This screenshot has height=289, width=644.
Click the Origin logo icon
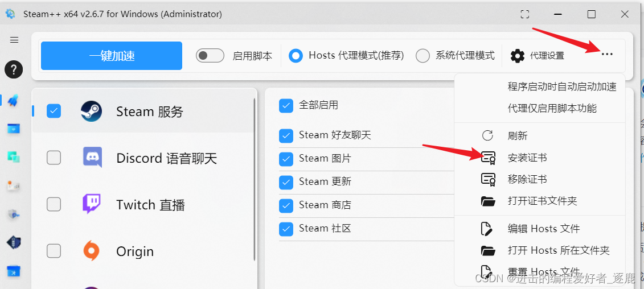point(91,251)
